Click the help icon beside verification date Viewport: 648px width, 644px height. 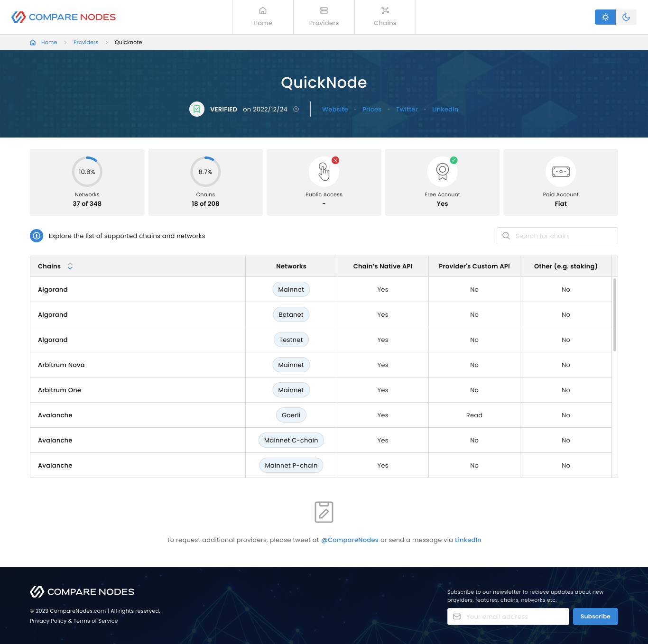point(296,109)
